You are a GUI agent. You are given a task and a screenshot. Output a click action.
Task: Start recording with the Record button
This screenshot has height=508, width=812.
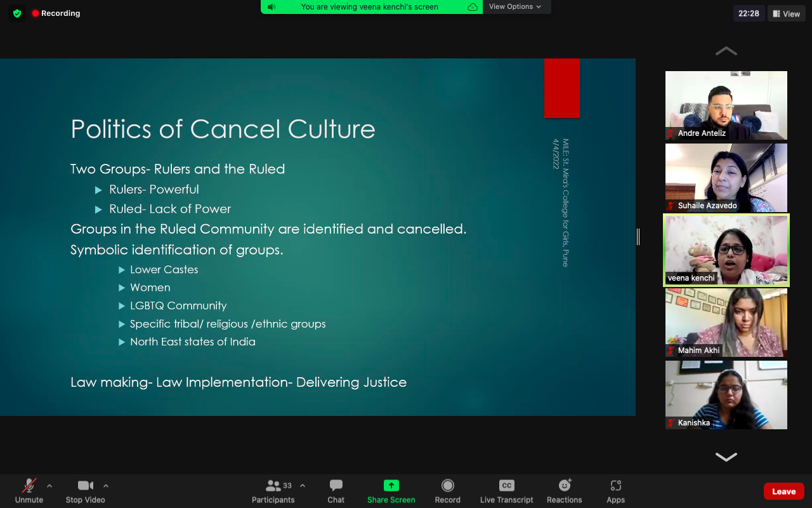pos(447,491)
